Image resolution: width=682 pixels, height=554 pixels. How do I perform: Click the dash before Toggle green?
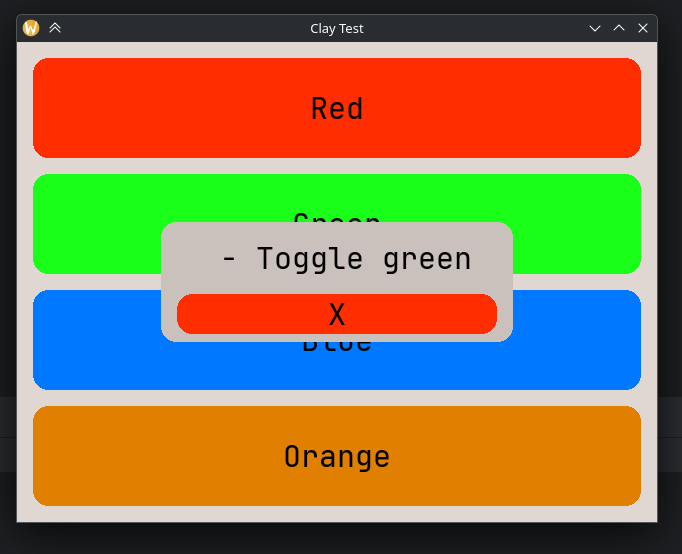click(x=229, y=259)
